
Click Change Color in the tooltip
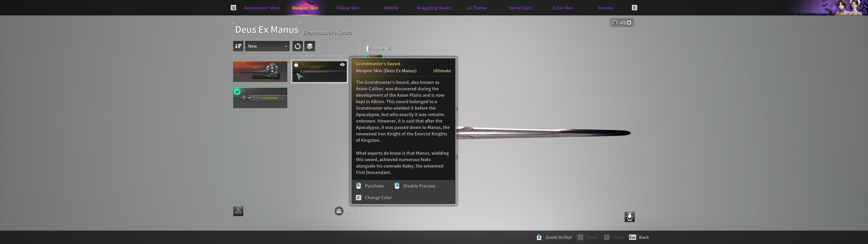378,198
